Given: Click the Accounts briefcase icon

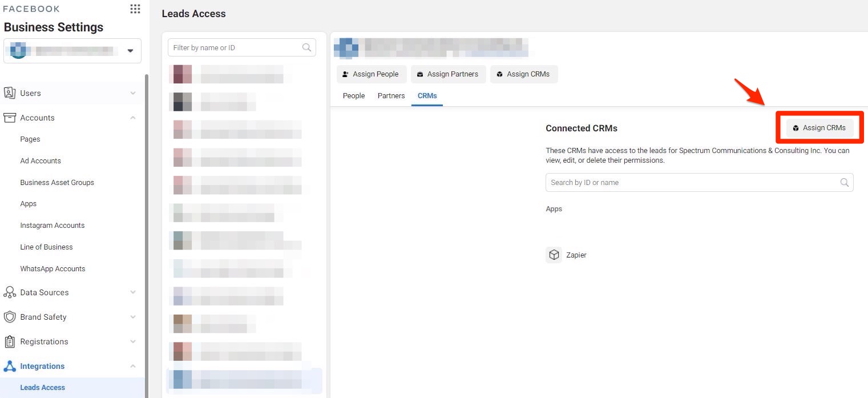Looking at the screenshot, I should [10, 118].
